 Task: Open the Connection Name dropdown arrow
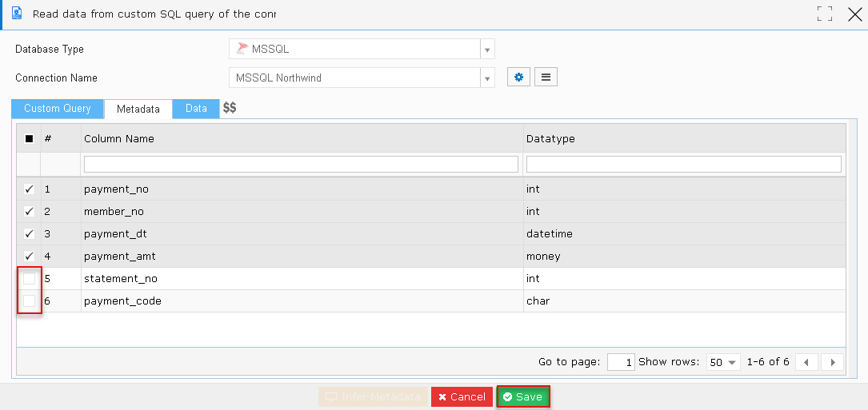(x=487, y=78)
